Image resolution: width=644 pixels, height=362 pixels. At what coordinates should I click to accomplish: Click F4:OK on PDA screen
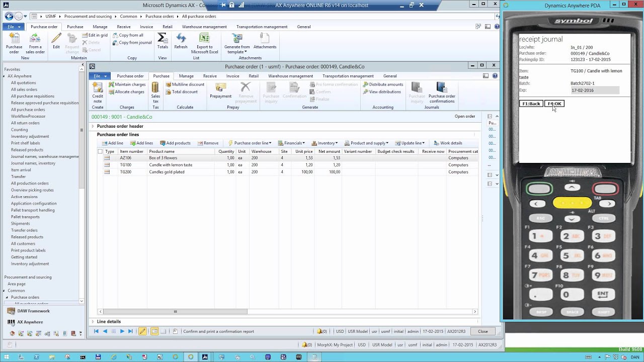click(554, 104)
